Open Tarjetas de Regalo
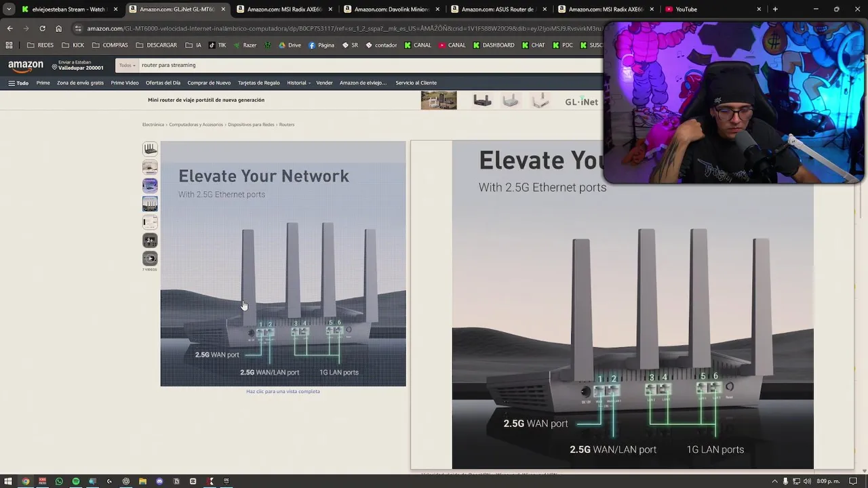 click(x=258, y=83)
